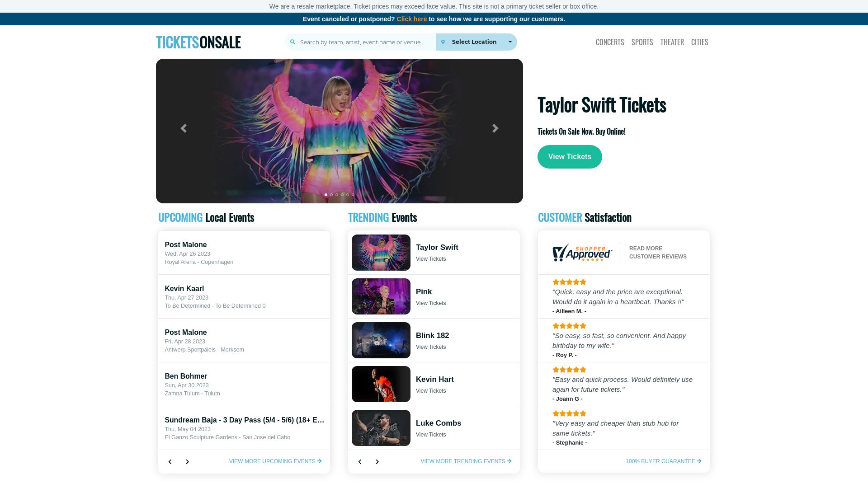Show next trending events page

(x=377, y=462)
